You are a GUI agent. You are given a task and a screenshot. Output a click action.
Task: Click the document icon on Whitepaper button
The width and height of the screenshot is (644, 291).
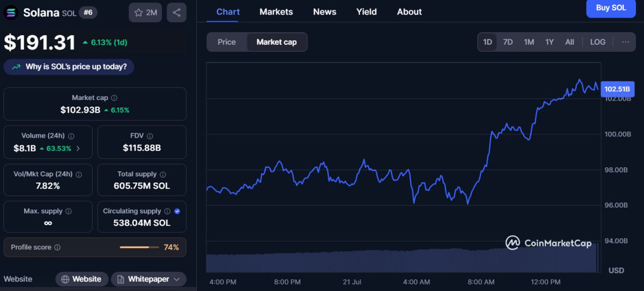pos(121,279)
